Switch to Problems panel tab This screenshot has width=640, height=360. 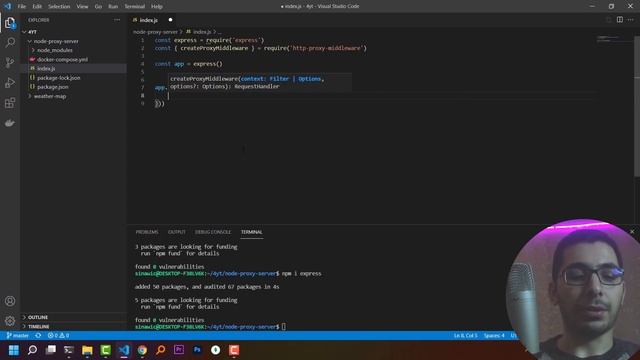[147, 232]
